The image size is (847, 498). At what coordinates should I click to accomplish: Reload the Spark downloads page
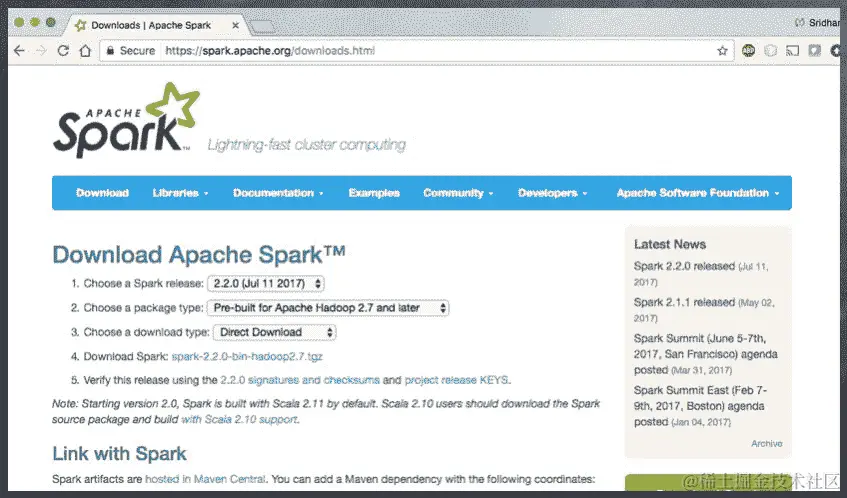tap(63, 51)
